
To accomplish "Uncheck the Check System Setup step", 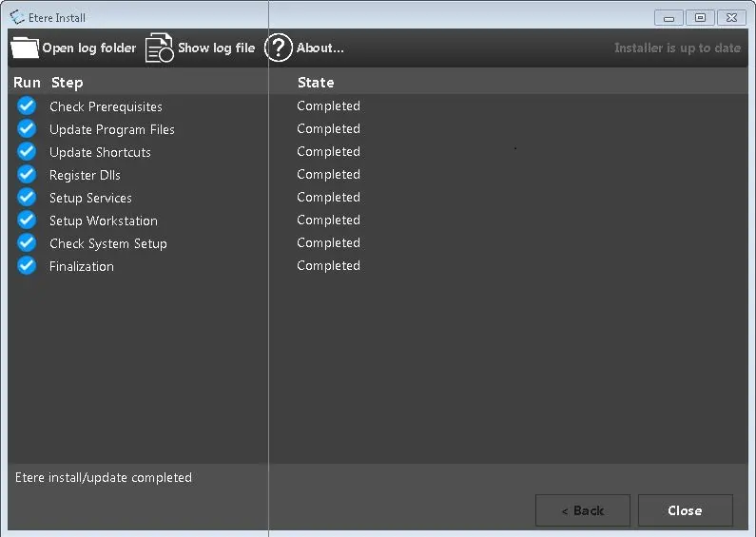I will tap(27, 243).
